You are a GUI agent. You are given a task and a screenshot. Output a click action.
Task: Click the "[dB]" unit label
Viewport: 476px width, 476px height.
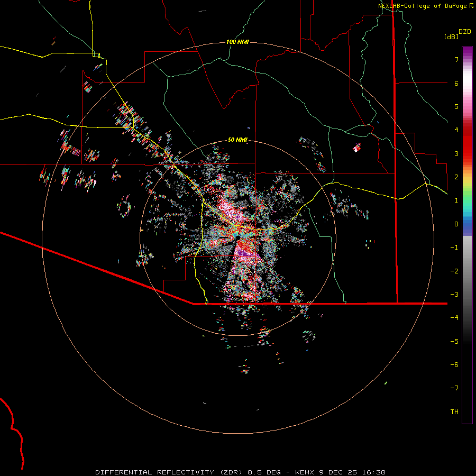pos(451,36)
